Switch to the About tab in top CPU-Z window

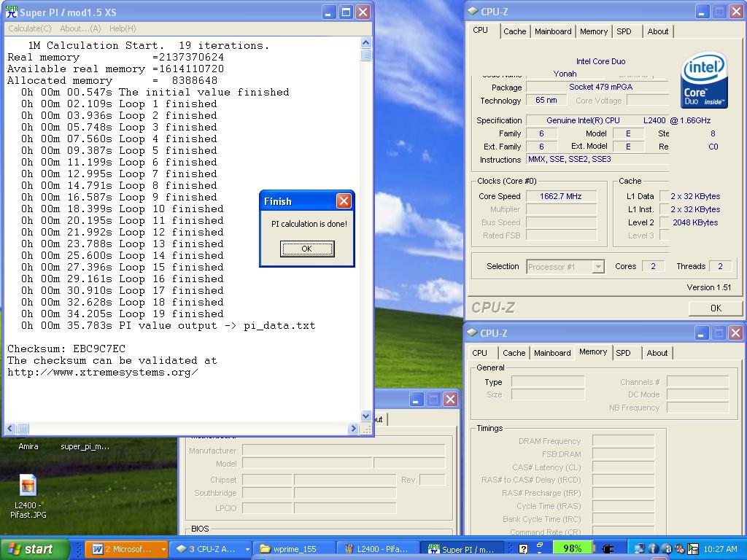click(657, 31)
